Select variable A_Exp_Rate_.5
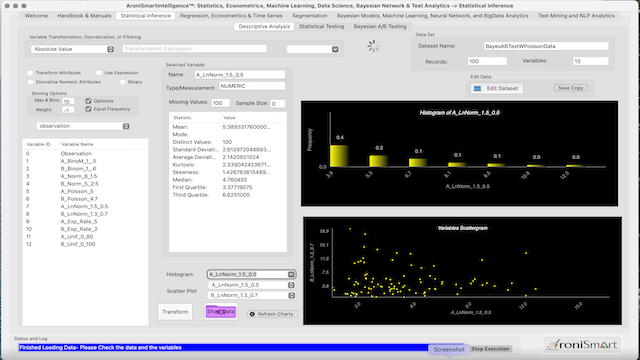Image resolution: width=640 pixels, height=360 pixels. [85, 222]
